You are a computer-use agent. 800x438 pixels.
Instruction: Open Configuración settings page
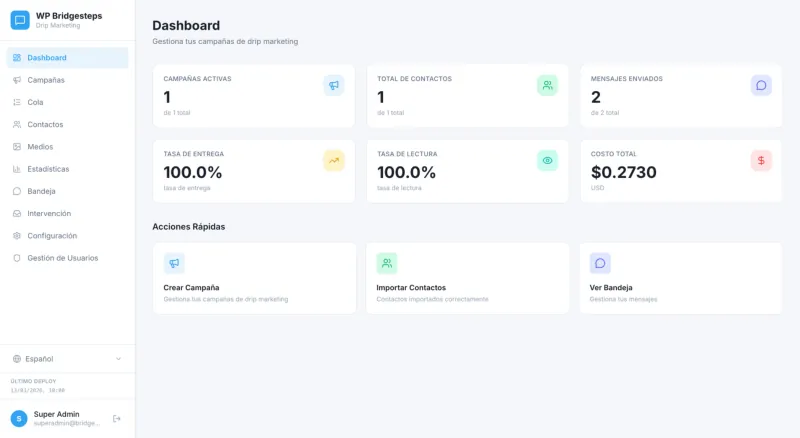[67, 236]
